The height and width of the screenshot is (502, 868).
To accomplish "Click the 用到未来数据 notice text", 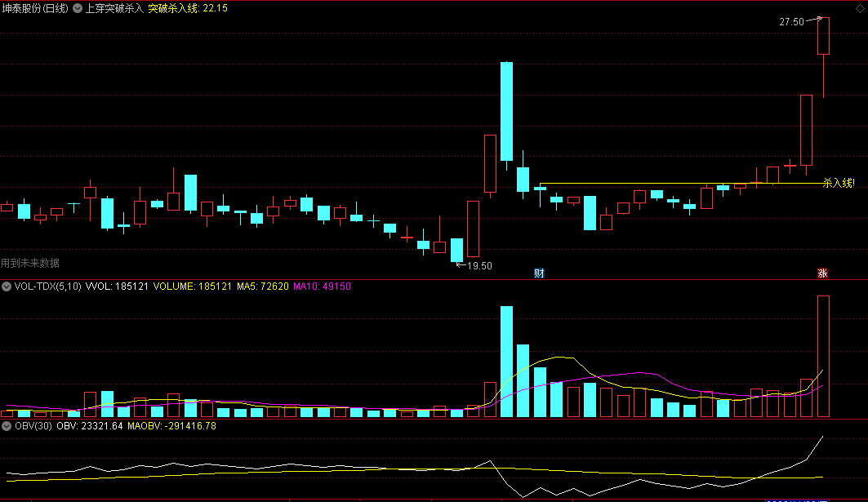I will click(30, 264).
